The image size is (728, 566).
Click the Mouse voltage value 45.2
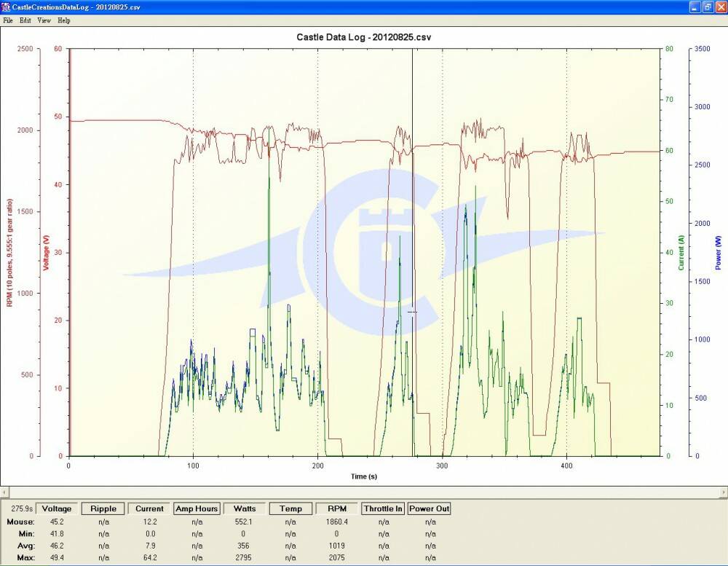[x=57, y=522]
